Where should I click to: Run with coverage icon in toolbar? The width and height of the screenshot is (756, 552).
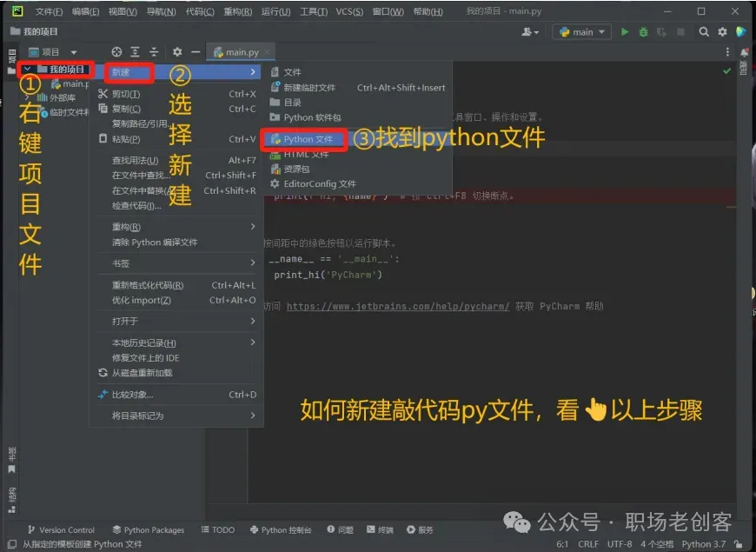tap(662, 32)
